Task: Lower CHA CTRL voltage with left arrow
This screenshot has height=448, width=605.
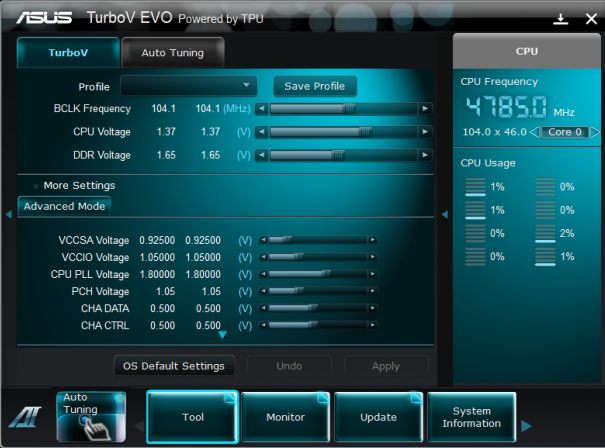Action: [x=263, y=325]
